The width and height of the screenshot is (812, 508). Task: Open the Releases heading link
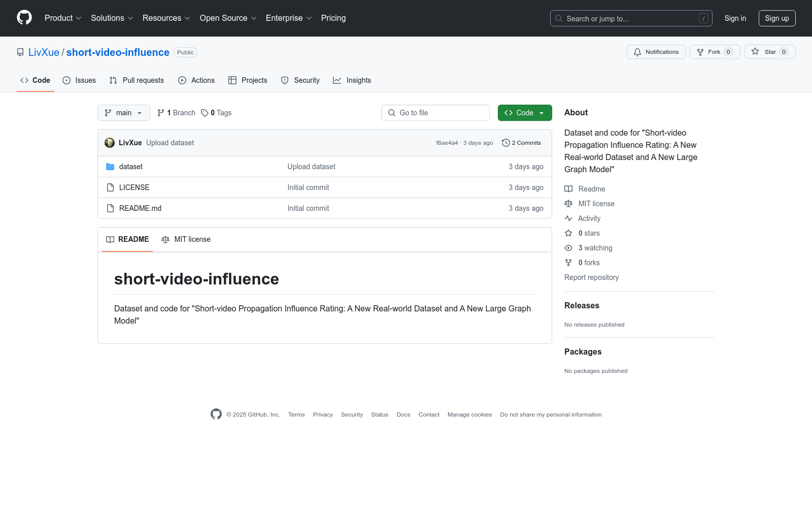point(582,305)
